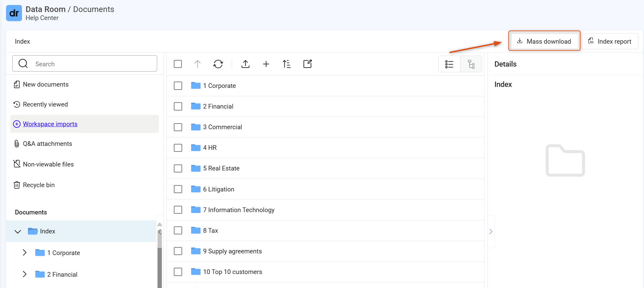Click the edit pencil icon in toolbar
The width and height of the screenshot is (644, 288).
pos(308,64)
